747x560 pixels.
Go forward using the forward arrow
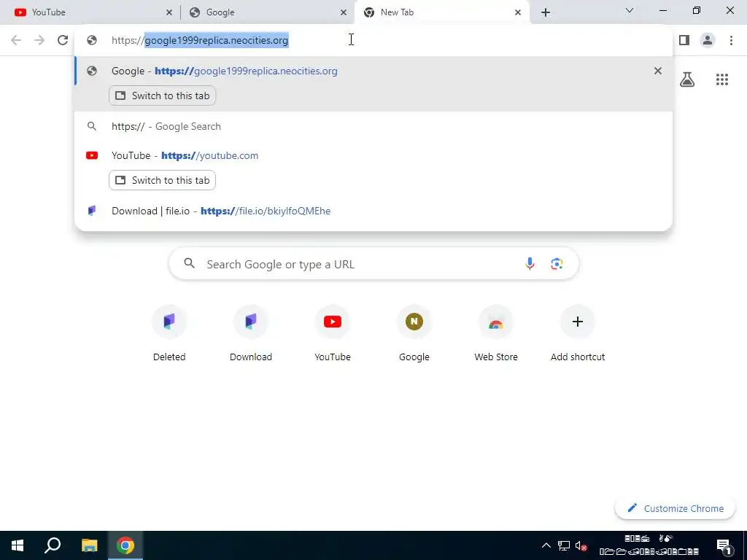39,40
